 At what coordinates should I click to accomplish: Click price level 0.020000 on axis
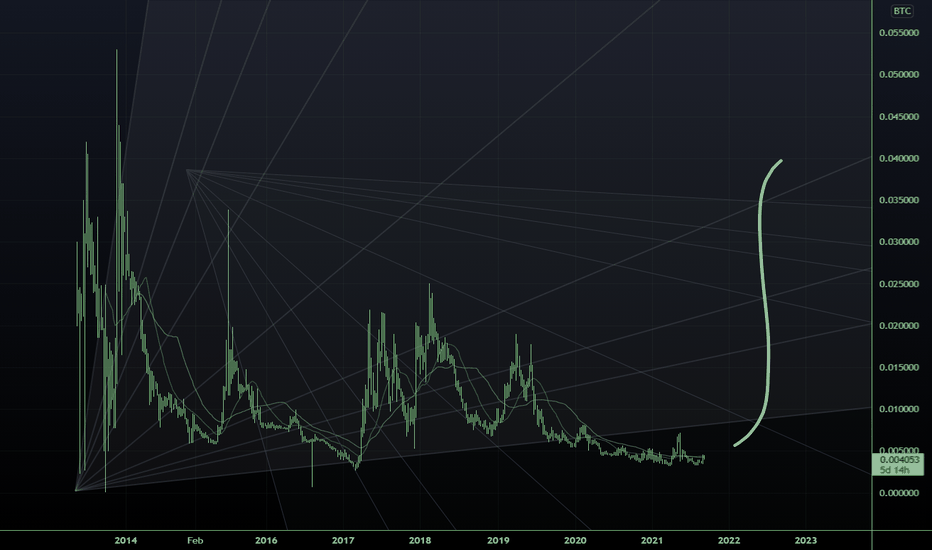coord(899,326)
